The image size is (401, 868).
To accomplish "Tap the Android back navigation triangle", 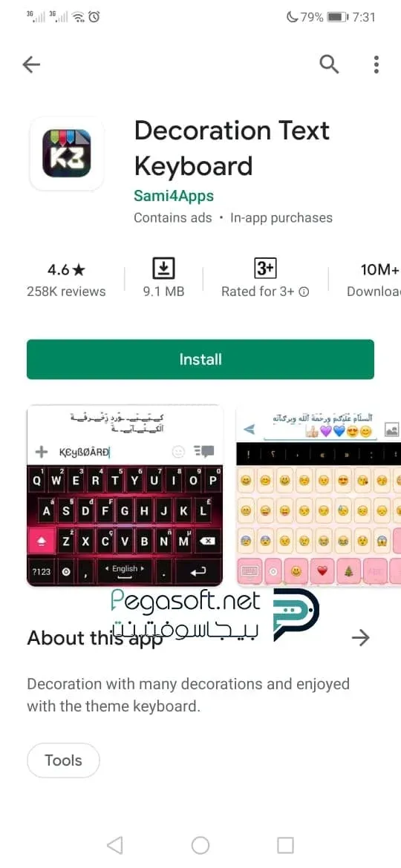I will tap(114, 845).
